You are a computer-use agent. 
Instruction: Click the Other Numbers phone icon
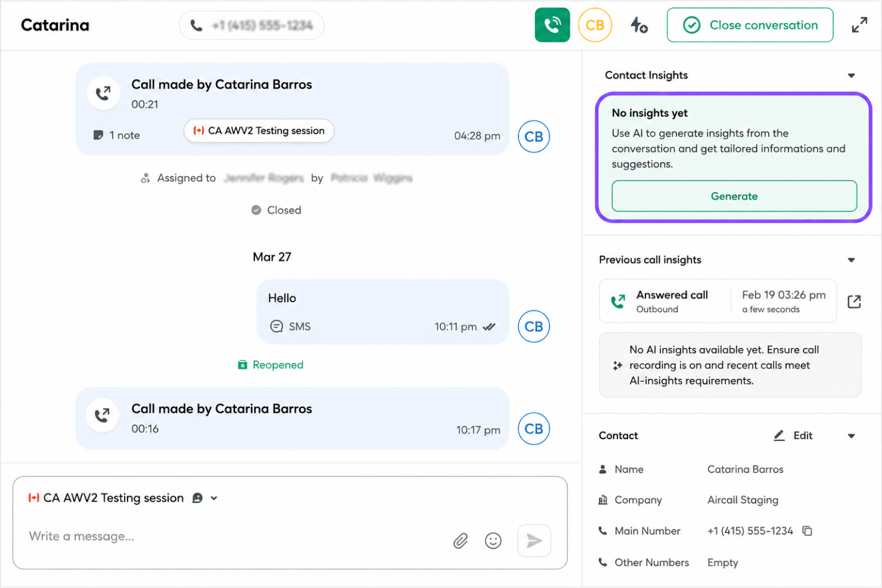(603, 562)
